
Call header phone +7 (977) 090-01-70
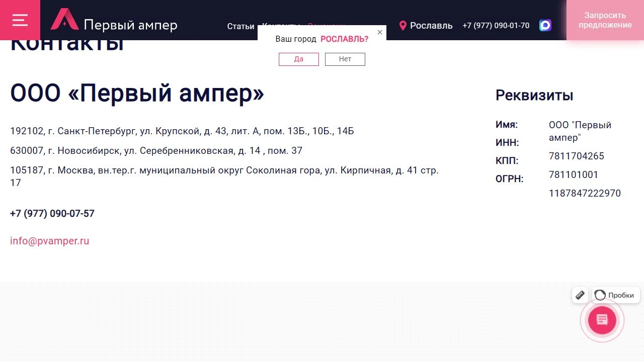pos(496,25)
